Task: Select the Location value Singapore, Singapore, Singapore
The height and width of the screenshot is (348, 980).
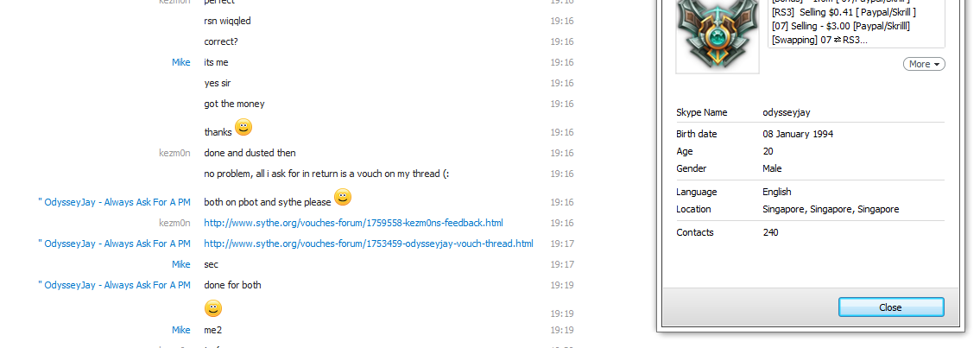Action: tap(831, 209)
